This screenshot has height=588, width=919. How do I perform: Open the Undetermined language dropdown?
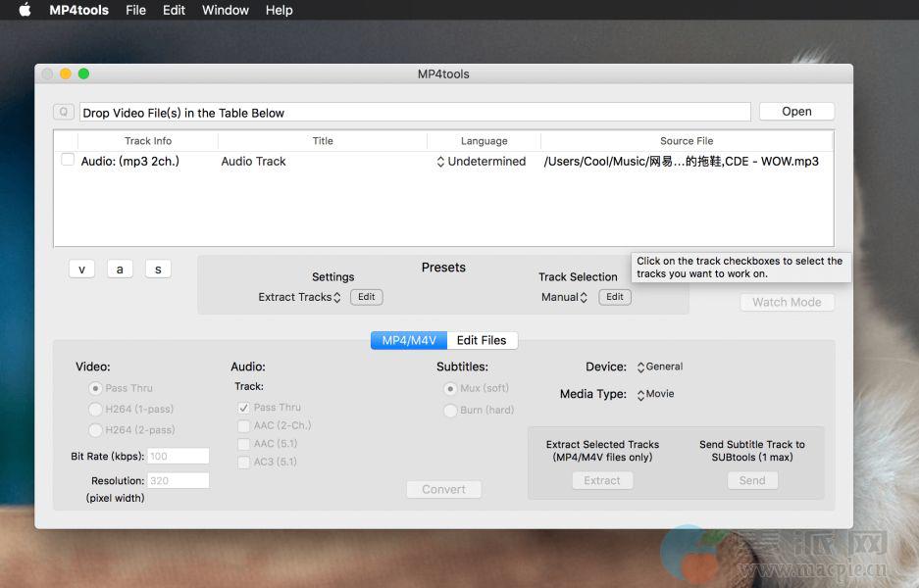pos(482,162)
